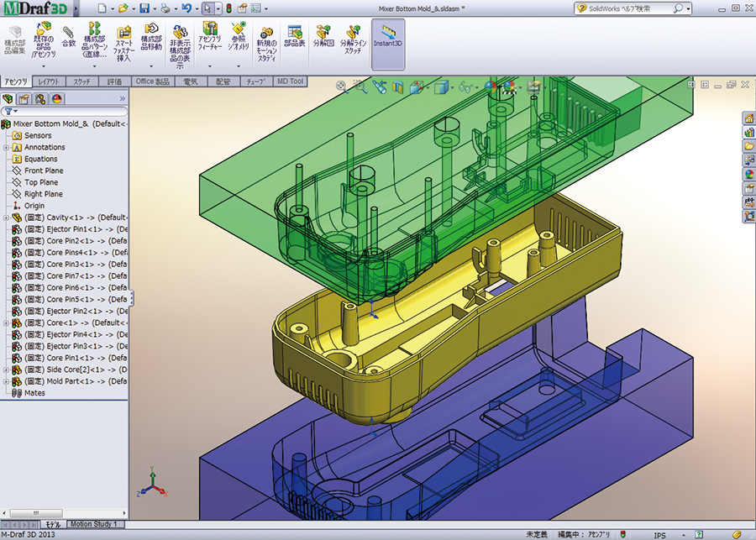Switch to the スケッチ (Sketch) tab
756x540 pixels.
pyautogui.click(x=82, y=81)
